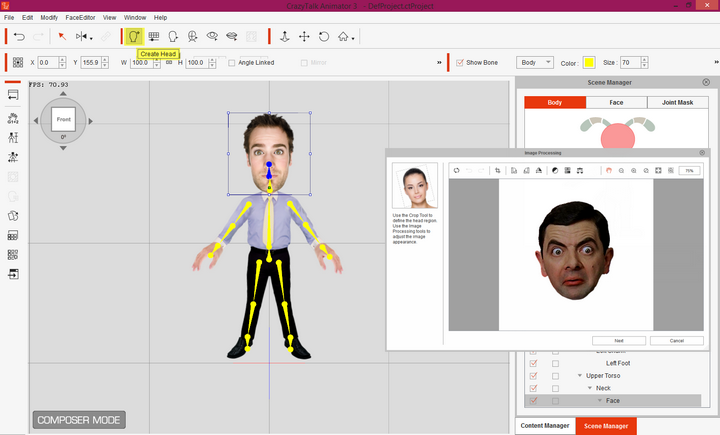Collapse the Neck tree node

(590, 388)
